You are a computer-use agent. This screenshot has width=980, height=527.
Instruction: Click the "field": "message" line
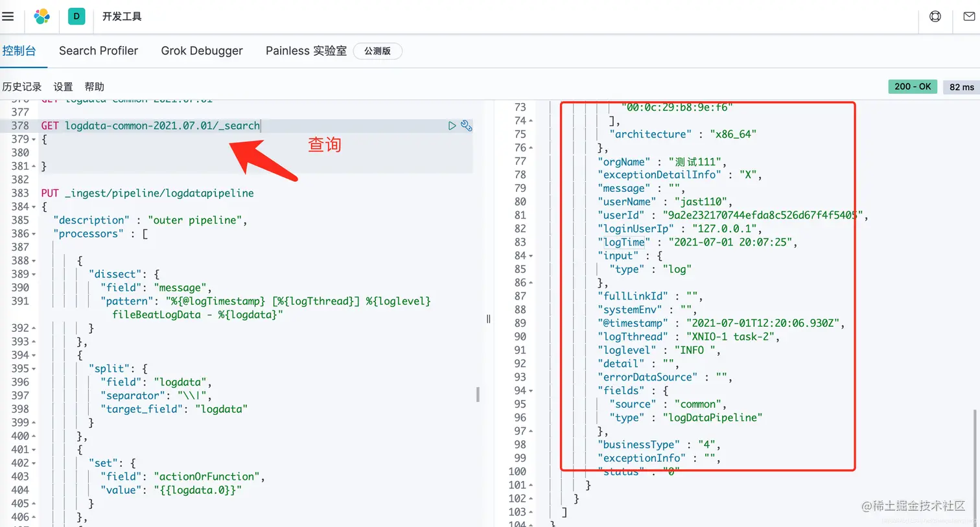tap(156, 288)
